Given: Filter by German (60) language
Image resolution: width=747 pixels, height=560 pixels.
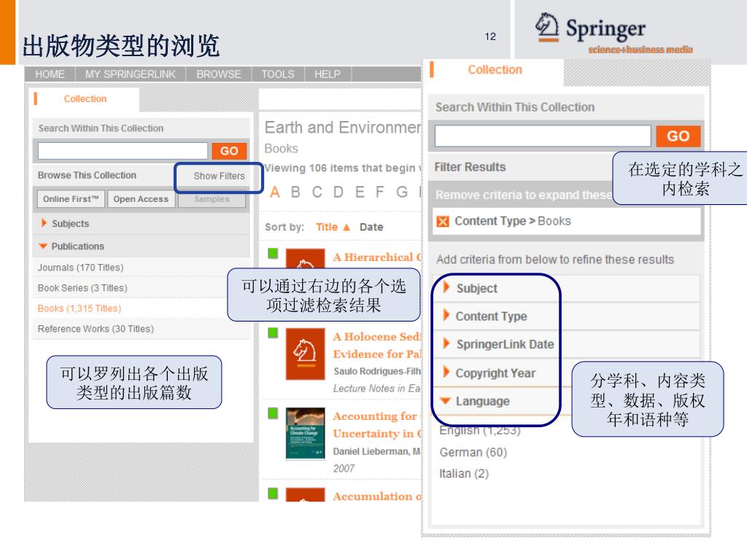Looking at the screenshot, I should click(473, 452).
